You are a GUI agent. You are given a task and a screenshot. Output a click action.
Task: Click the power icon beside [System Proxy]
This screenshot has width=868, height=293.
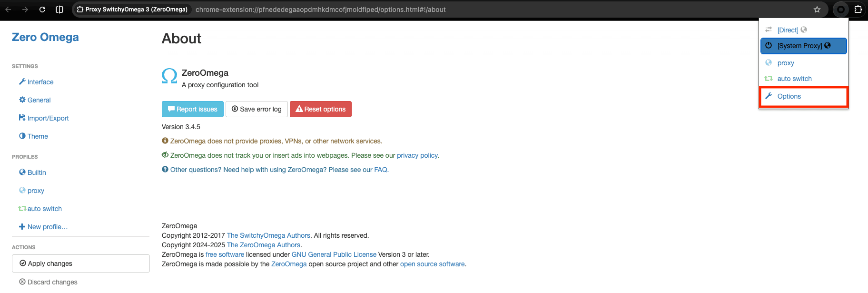(x=769, y=45)
